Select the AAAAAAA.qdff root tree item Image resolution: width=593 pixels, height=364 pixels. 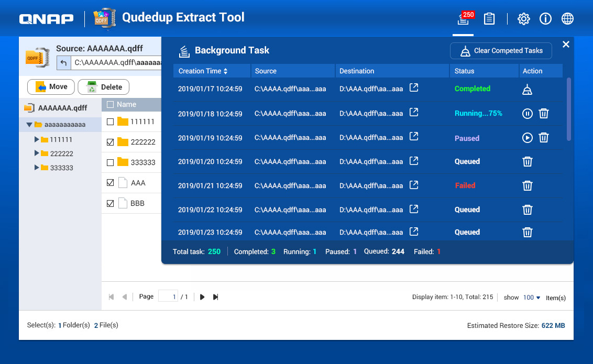pyautogui.click(x=63, y=108)
